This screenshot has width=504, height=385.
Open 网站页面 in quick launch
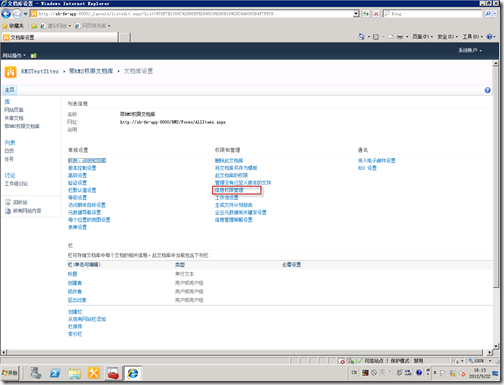click(14, 110)
